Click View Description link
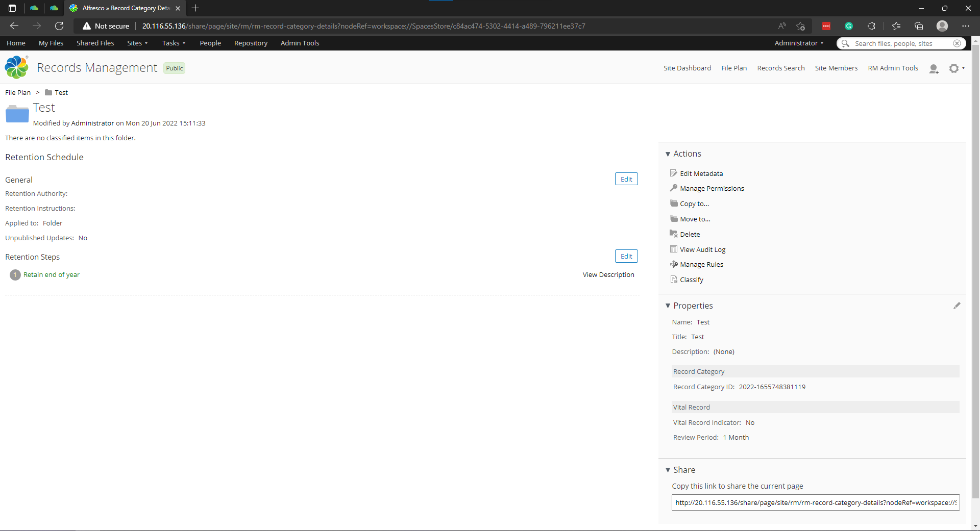 (608, 274)
